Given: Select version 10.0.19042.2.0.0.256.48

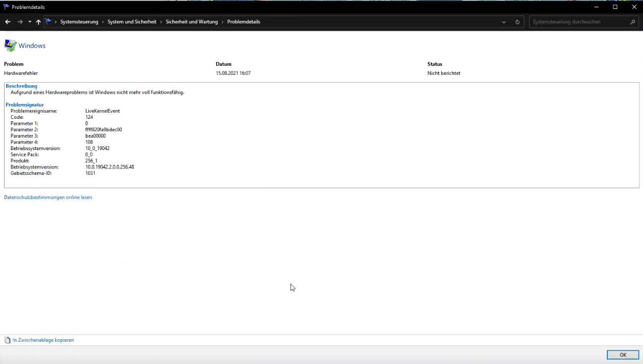Looking at the screenshot, I should 110,167.
